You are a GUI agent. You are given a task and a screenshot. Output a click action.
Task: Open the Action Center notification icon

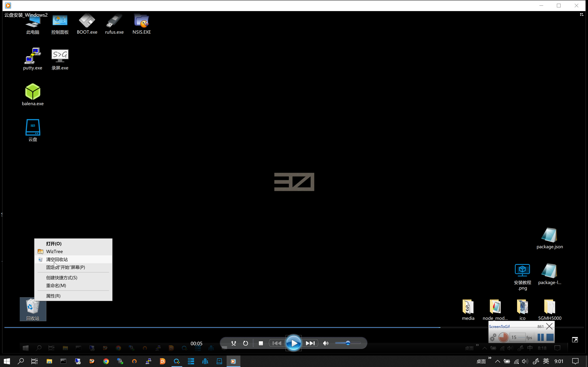point(575,361)
